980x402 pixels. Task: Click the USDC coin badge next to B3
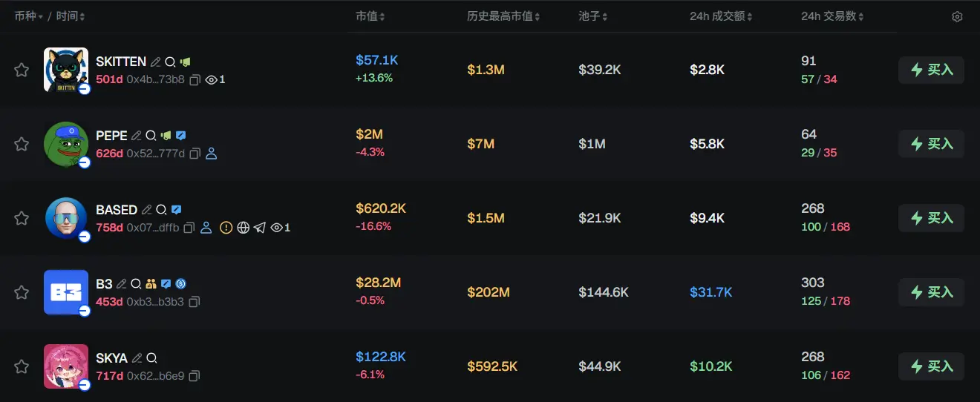coord(180,284)
